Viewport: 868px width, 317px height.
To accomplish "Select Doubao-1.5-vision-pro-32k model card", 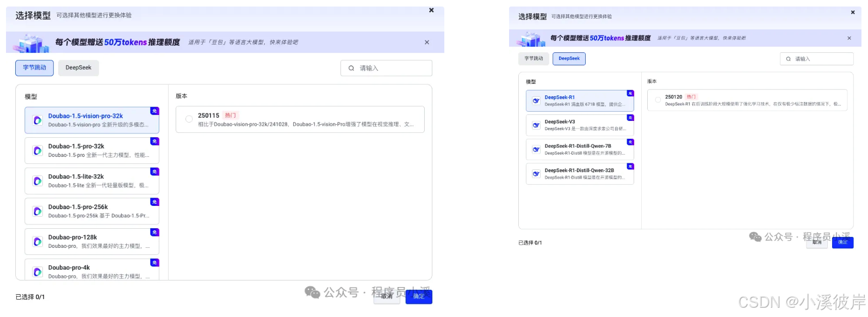I will coord(92,120).
